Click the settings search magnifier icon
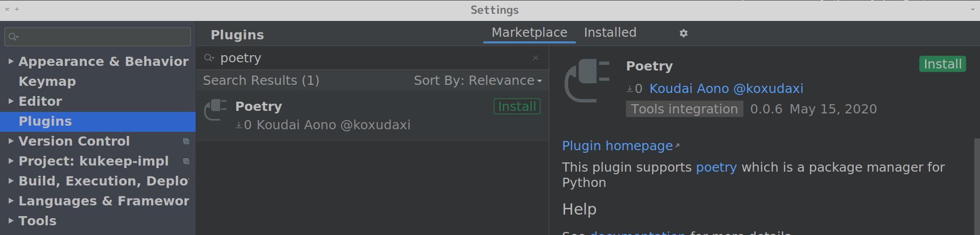 (x=14, y=37)
